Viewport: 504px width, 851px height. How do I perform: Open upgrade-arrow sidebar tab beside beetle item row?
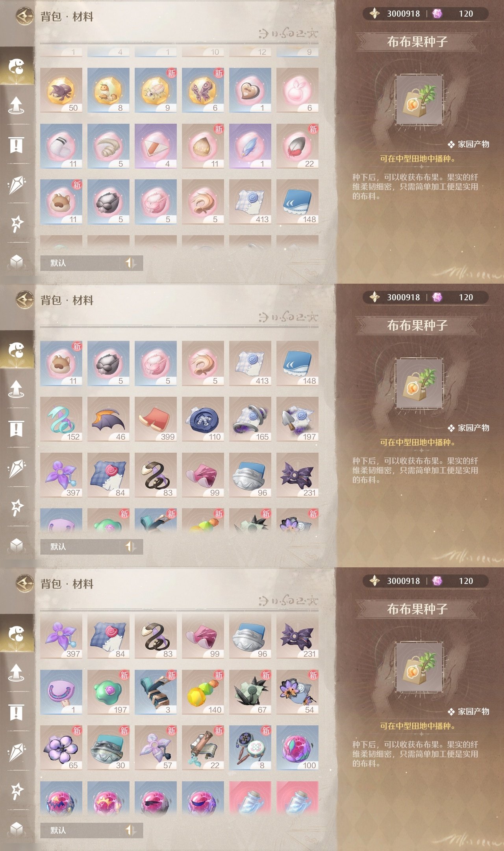(16, 105)
